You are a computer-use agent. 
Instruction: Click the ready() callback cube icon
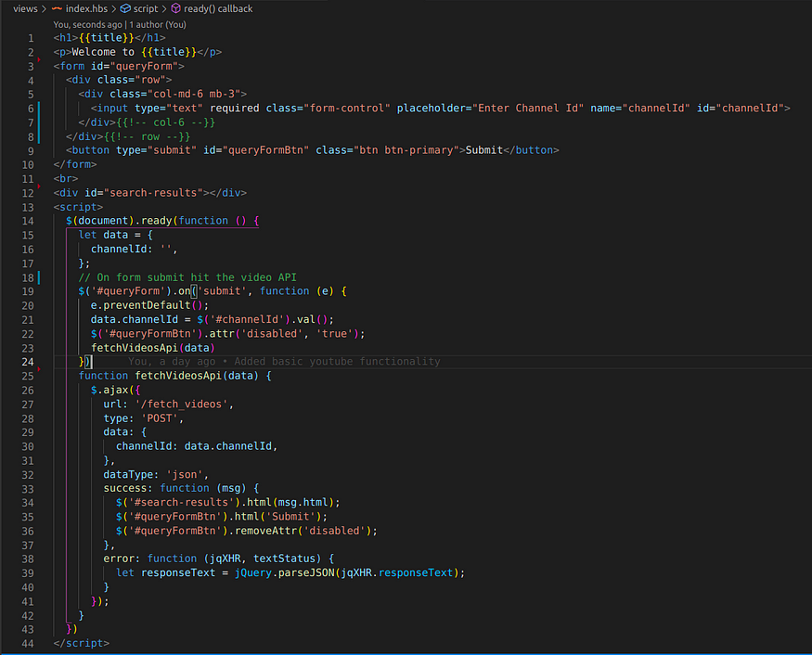[x=176, y=8]
